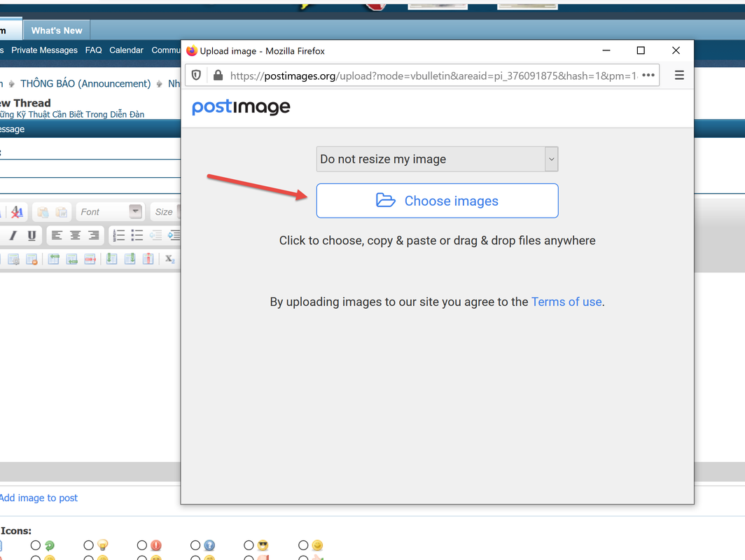745x560 pixels.
Task: Open the Terms of use link
Action: coord(566,302)
